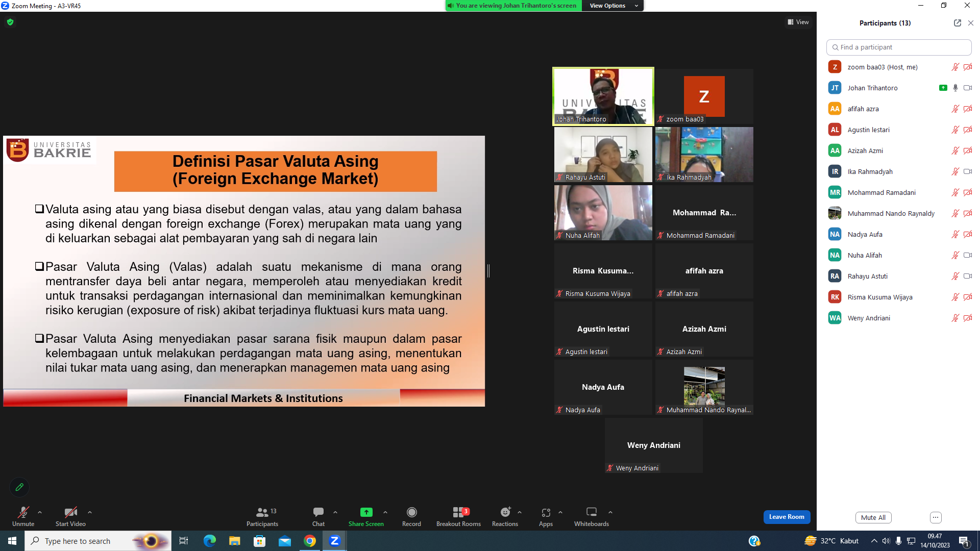Click Johan Trihantoro's green screen-sharing indicator
This screenshot has height=551, width=980.
(943, 88)
